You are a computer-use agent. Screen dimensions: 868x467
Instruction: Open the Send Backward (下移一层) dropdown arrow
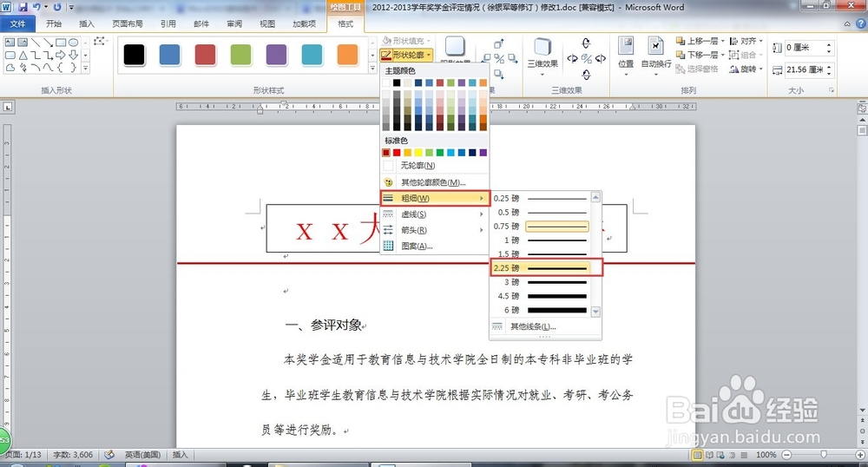[722, 55]
